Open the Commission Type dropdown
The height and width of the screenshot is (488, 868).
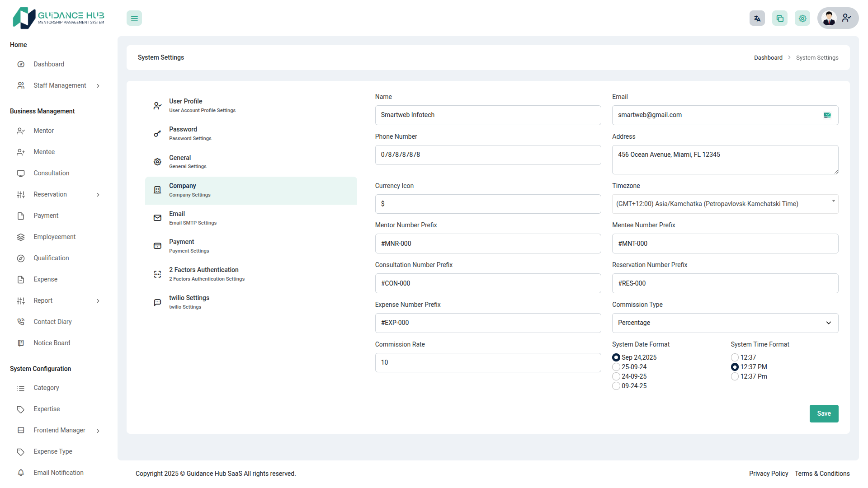click(725, 323)
